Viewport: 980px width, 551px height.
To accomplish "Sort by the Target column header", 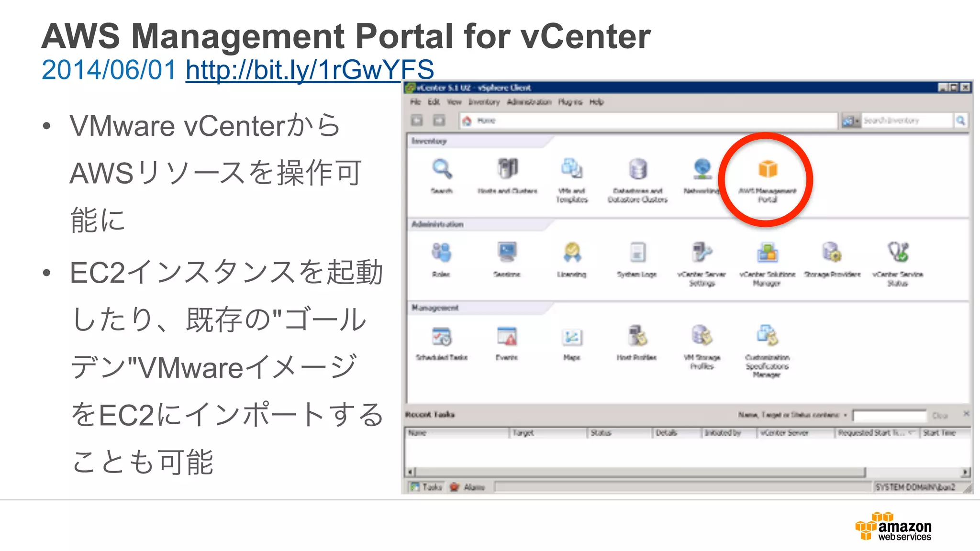I will [x=548, y=433].
